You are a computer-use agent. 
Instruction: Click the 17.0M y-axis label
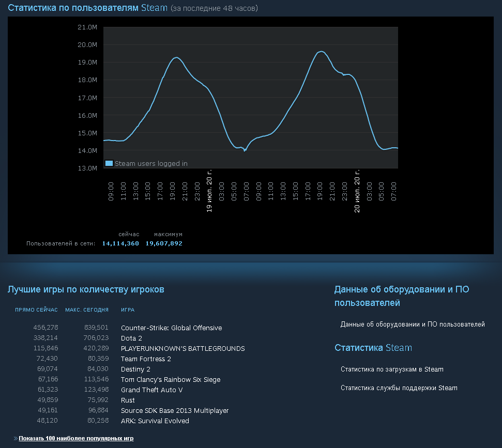pyautogui.click(x=87, y=98)
